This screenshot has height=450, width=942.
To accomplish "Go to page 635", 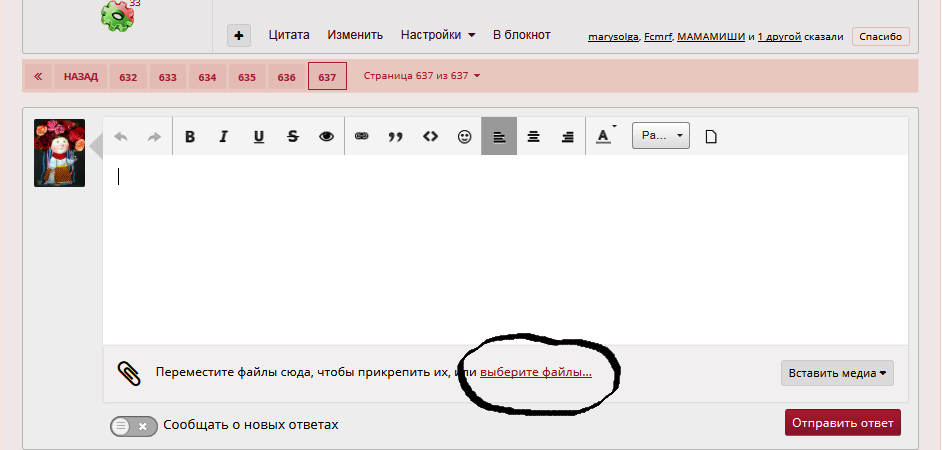I will [x=247, y=77].
